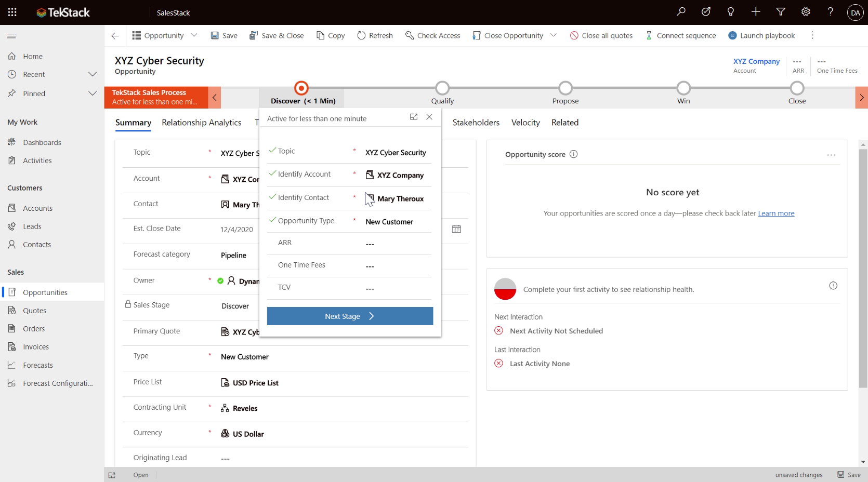The image size is (868, 482).
Task: Click the Copy command
Action: click(x=331, y=35)
